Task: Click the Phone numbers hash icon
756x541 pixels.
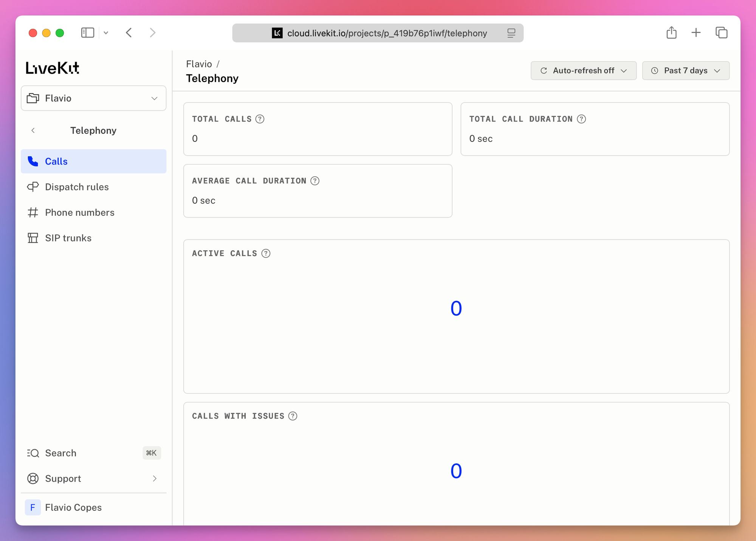Action: coord(33,212)
